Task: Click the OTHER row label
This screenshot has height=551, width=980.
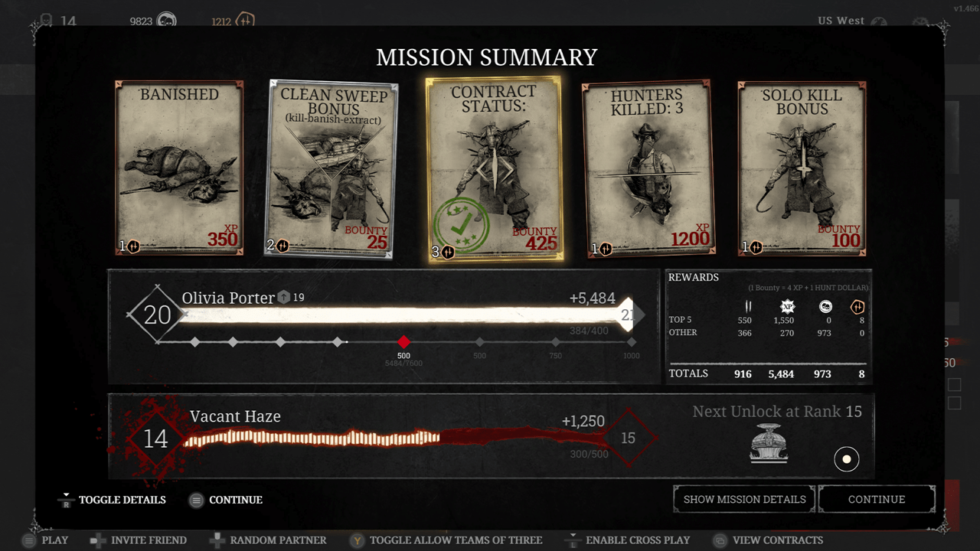Action: click(683, 333)
